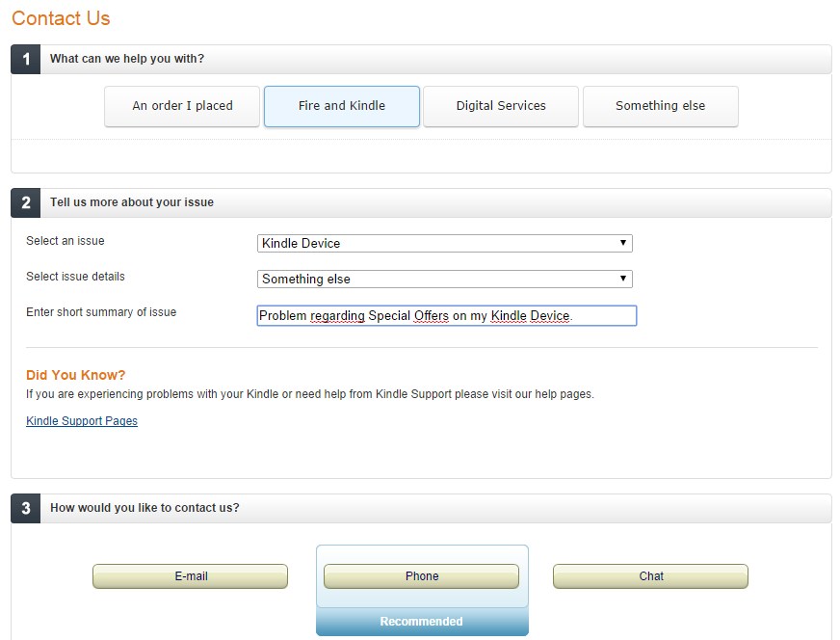Choose the 'Fire and Kindle' category
Image resolution: width=840 pixels, height=640 pixels.
[342, 106]
